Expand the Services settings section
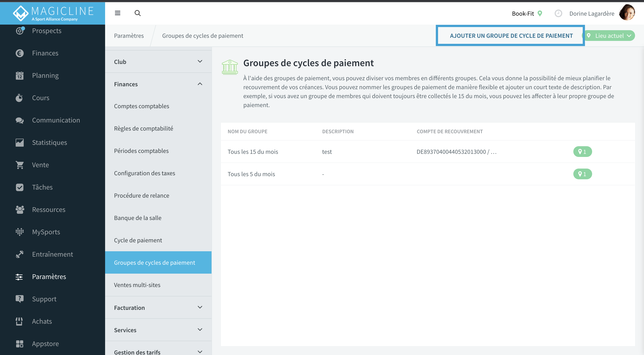The width and height of the screenshot is (644, 355). [158, 330]
